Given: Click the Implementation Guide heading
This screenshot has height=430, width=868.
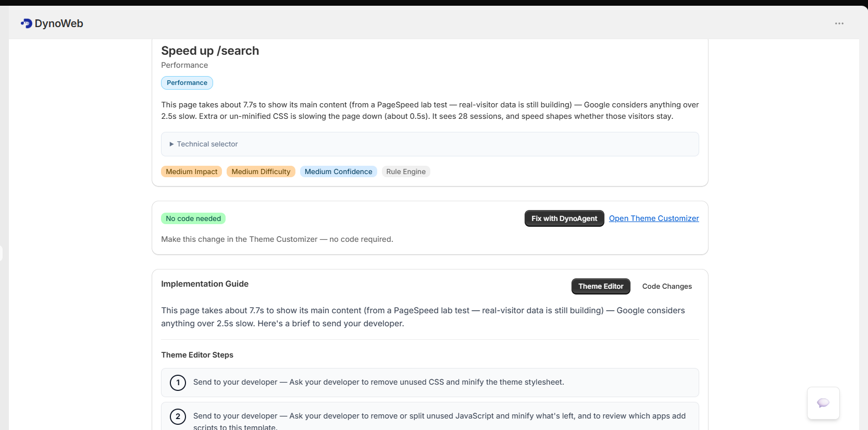Looking at the screenshot, I should click(205, 284).
